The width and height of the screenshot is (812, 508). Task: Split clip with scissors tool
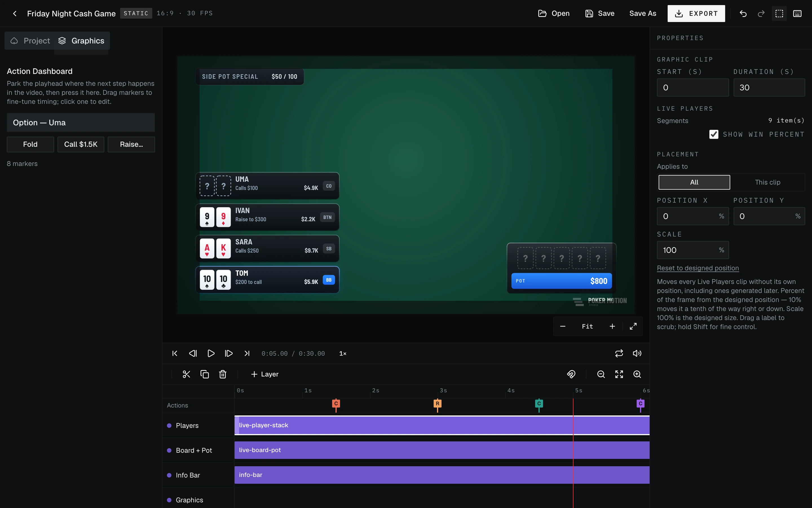pos(187,374)
